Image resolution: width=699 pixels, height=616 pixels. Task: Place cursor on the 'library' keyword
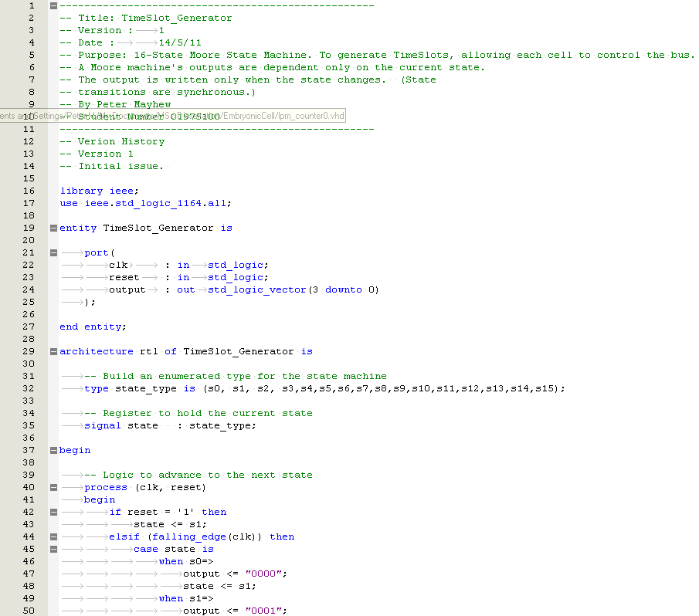pyautogui.click(x=81, y=191)
